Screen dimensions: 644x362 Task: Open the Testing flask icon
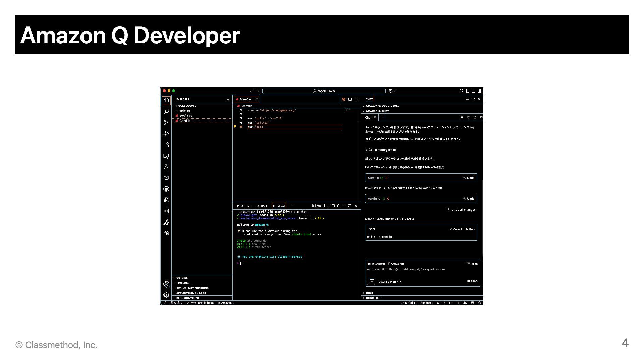point(166,167)
